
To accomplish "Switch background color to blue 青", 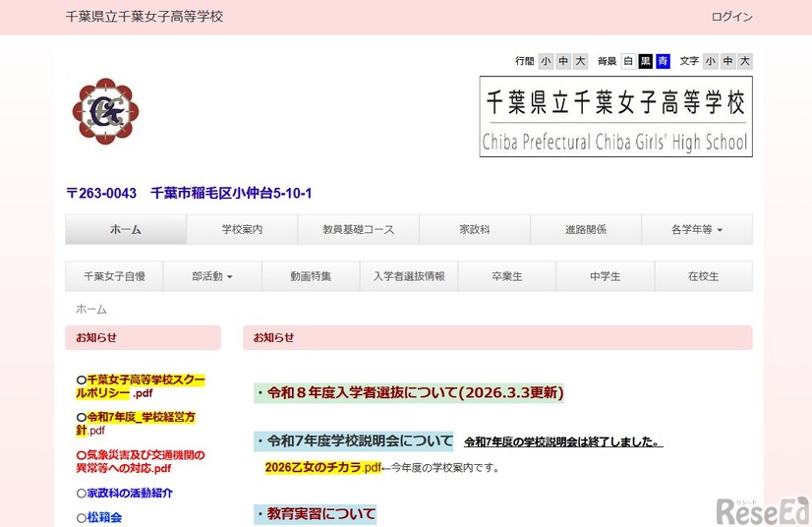I will click(x=663, y=61).
